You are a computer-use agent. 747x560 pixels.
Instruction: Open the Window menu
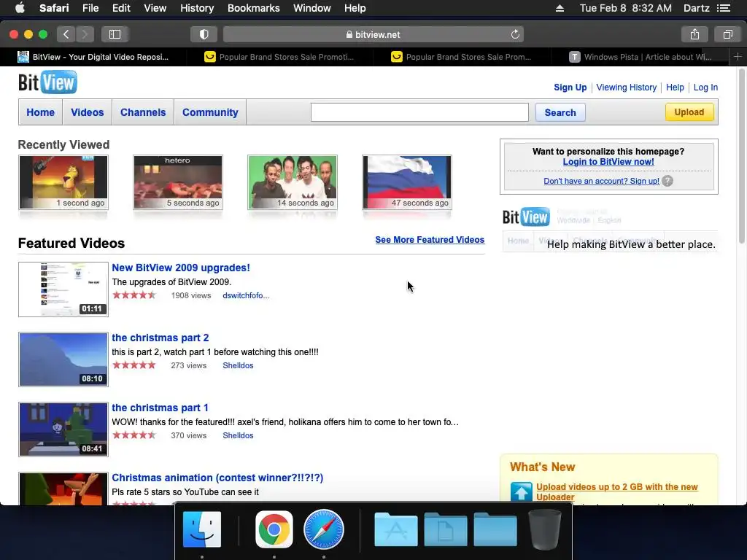click(312, 8)
